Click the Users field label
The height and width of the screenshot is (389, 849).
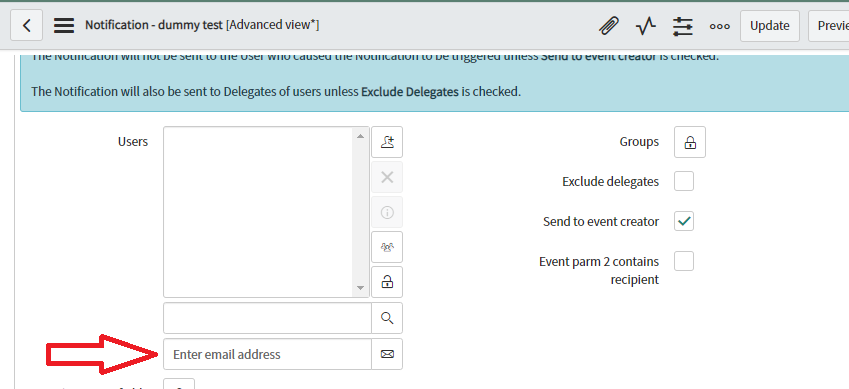tap(133, 141)
